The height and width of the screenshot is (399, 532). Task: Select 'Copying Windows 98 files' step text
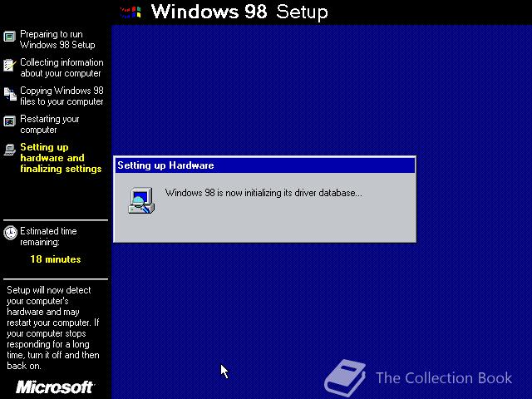pyautogui.click(x=62, y=96)
